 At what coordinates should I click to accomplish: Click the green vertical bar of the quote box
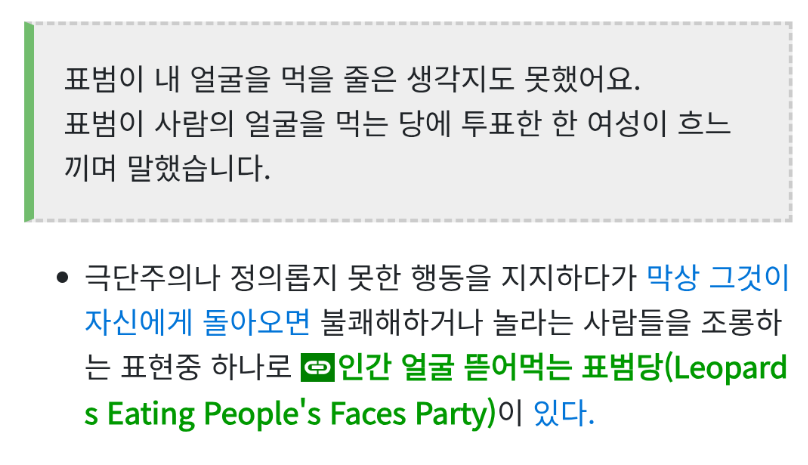29,122
